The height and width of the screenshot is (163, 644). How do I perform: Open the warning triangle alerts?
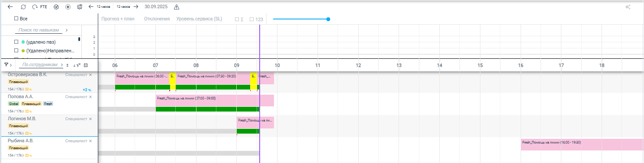point(176,7)
